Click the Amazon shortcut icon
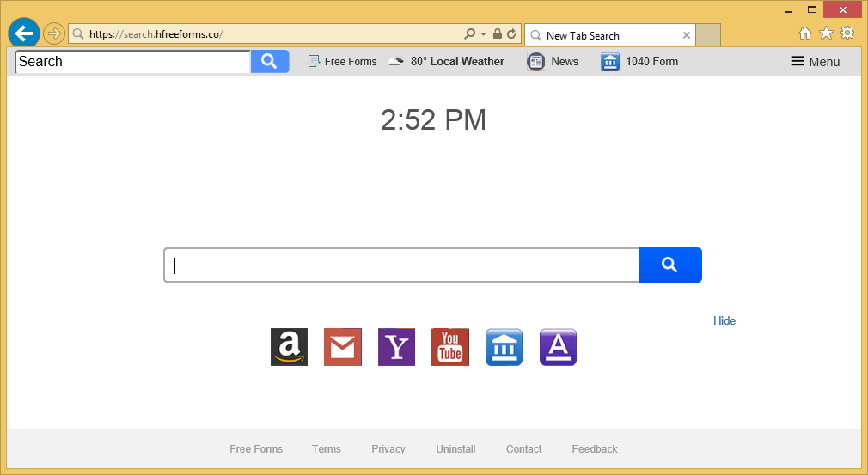This screenshot has width=868, height=475. 289,347
